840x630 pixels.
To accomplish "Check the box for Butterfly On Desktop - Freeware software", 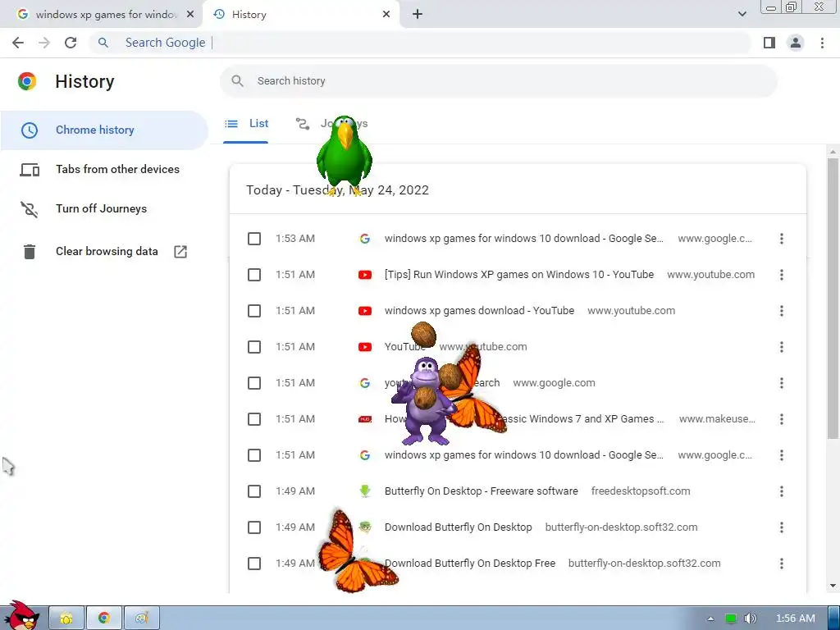I will point(254,491).
